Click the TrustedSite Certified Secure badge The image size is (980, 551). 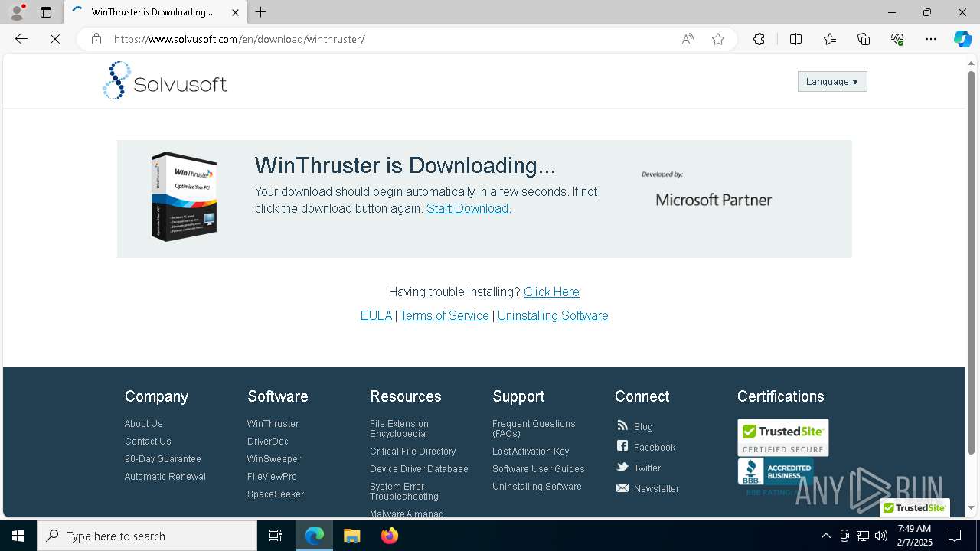click(782, 438)
